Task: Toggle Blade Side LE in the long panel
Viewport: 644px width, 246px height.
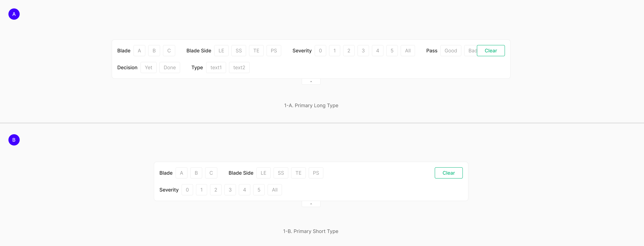Action: point(221,51)
